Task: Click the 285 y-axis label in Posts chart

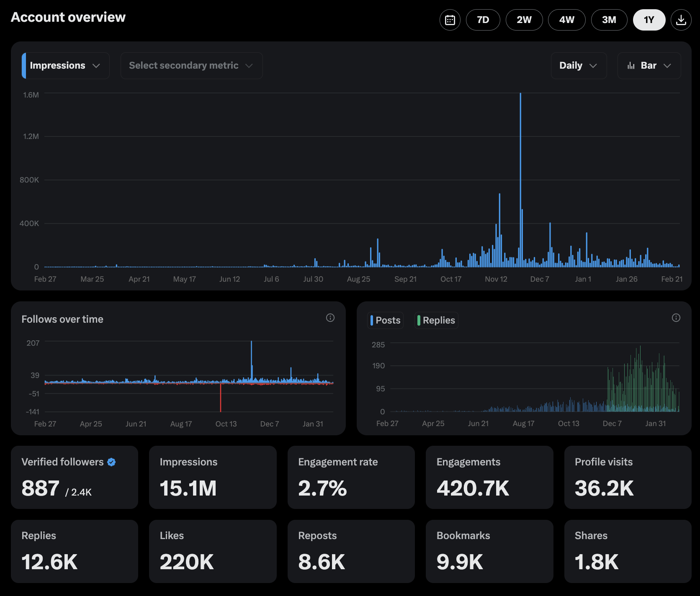Action: [378, 345]
